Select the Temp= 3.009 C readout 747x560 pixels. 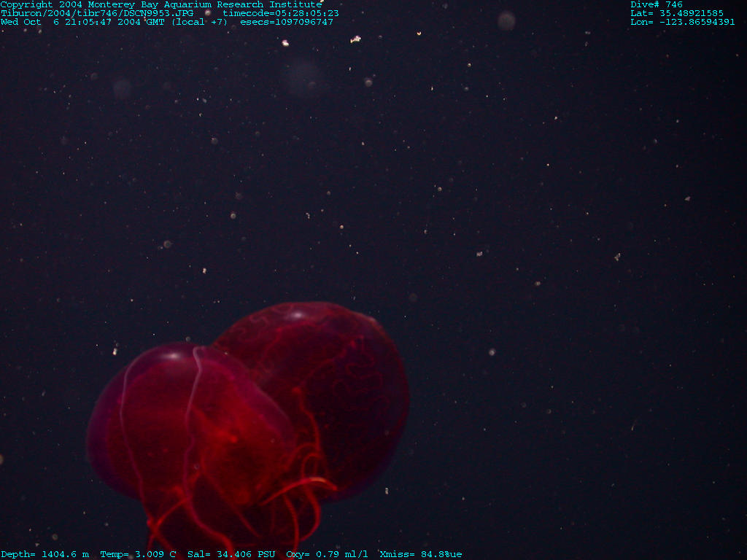point(138,554)
